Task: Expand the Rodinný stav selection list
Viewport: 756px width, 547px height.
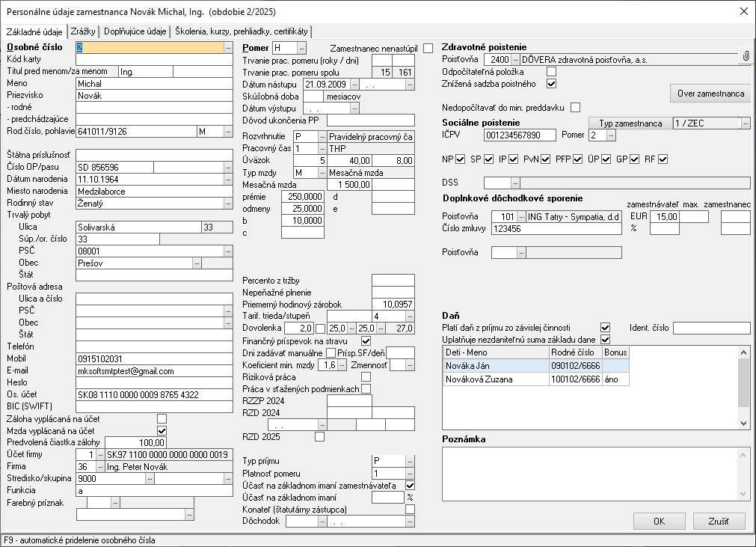Action: point(229,203)
